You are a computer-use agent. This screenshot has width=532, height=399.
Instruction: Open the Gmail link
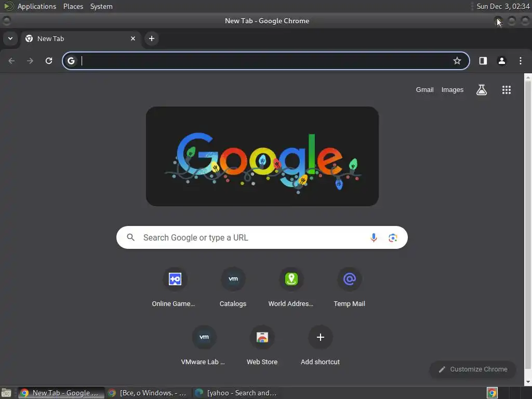pyautogui.click(x=425, y=90)
